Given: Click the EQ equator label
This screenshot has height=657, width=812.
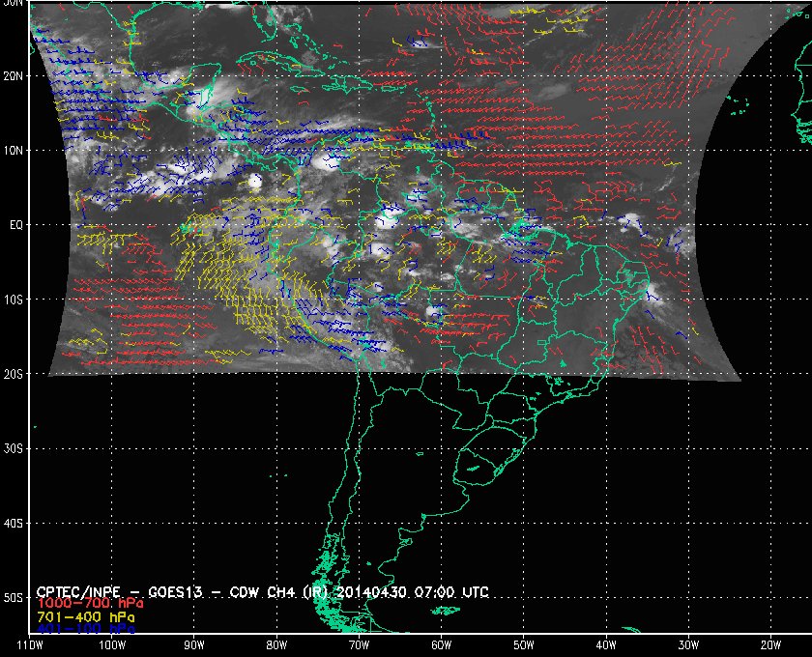Looking at the screenshot, I should coord(16,225).
